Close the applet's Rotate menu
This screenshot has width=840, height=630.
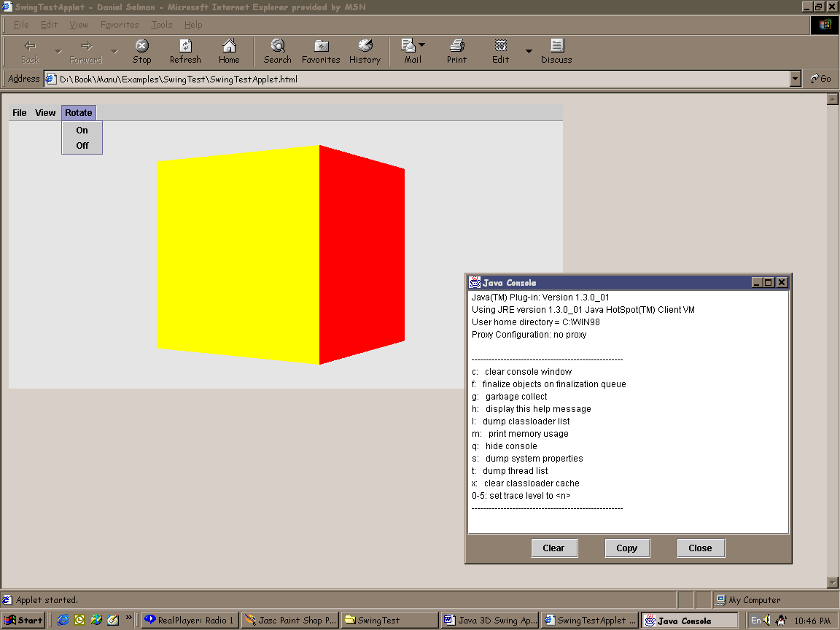(79, 112)
